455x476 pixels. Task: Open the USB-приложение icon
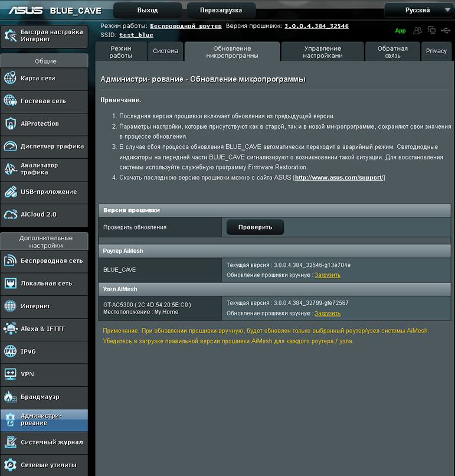(x=11, y=191)
